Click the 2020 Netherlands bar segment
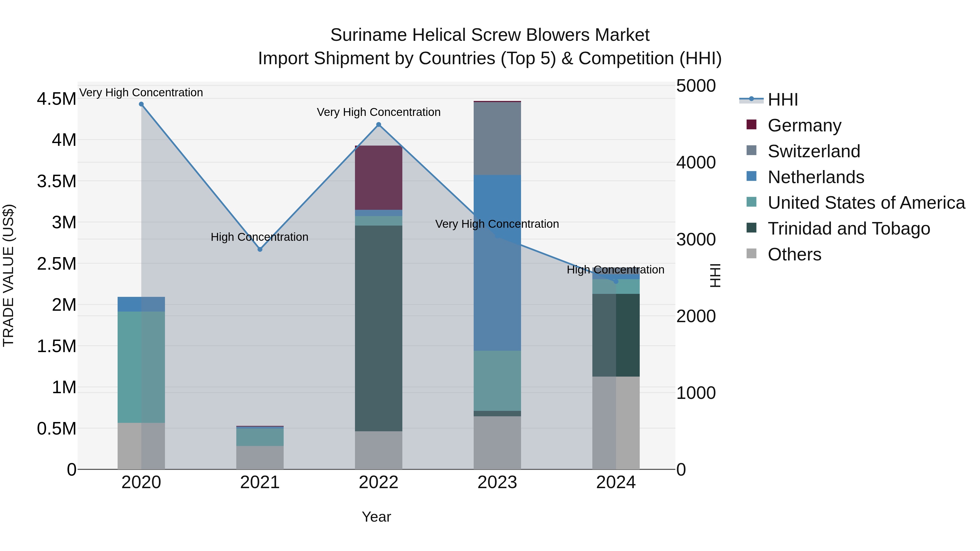This screenshot has width=980, height=551. click(141, 304)
